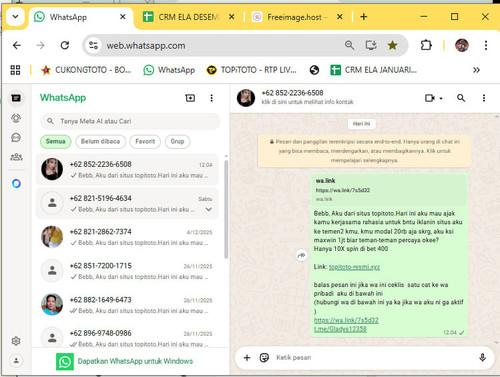Open globe bookmark in bookmarks bar
The width and height of the screenshot is (500, 377).
click(x=314, y=70)
